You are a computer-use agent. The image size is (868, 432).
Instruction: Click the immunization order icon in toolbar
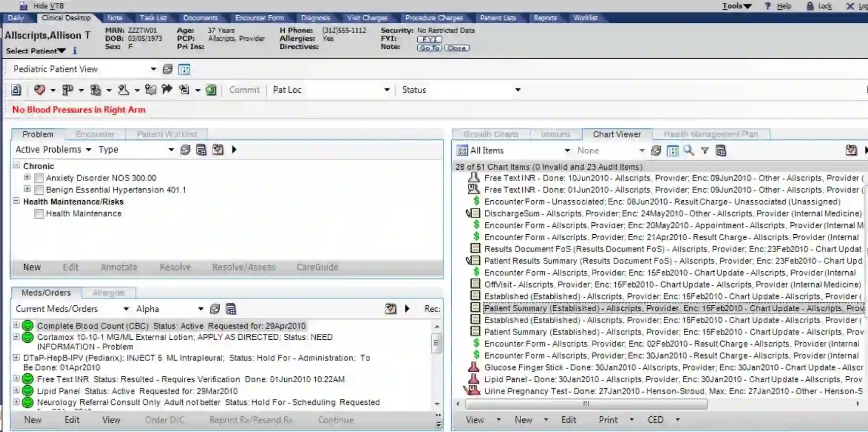click(96, 90)
